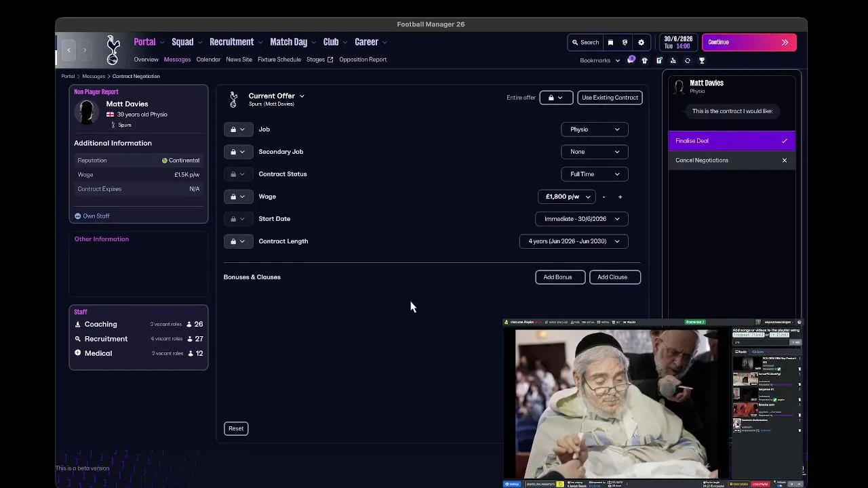This screenshot has height=488, width=868.
Task: Click the Recruitment magnifier icon in Staff
Action: pos(78,339)
